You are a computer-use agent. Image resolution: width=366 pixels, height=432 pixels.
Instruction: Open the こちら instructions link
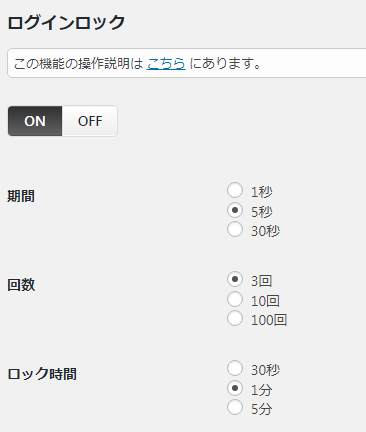pyautogui.click(x=166, y=63)
